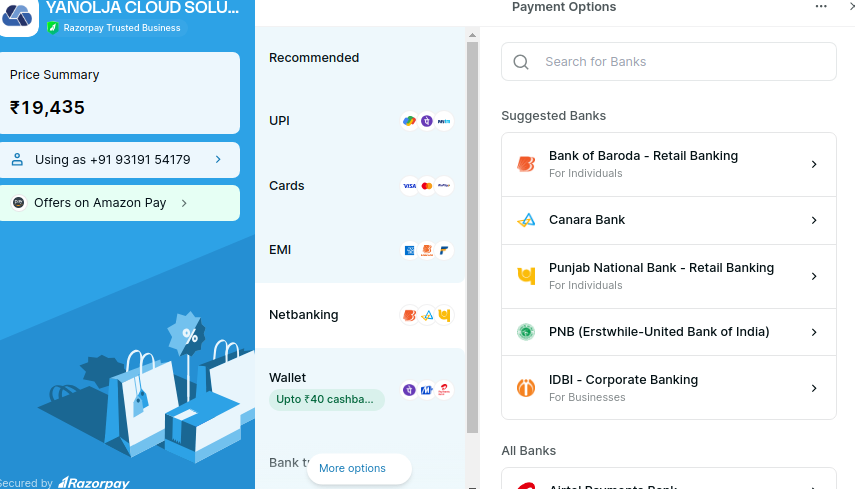Click the Canara Bank logo icon
Image resolution: width=855 pixels, height=489 pixels.
click(x=526, y=220)
